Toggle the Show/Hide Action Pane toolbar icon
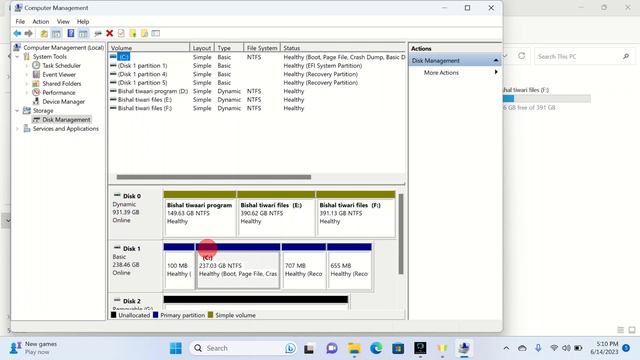This screenshot has height=360, width=640. [x=83, y=33]
